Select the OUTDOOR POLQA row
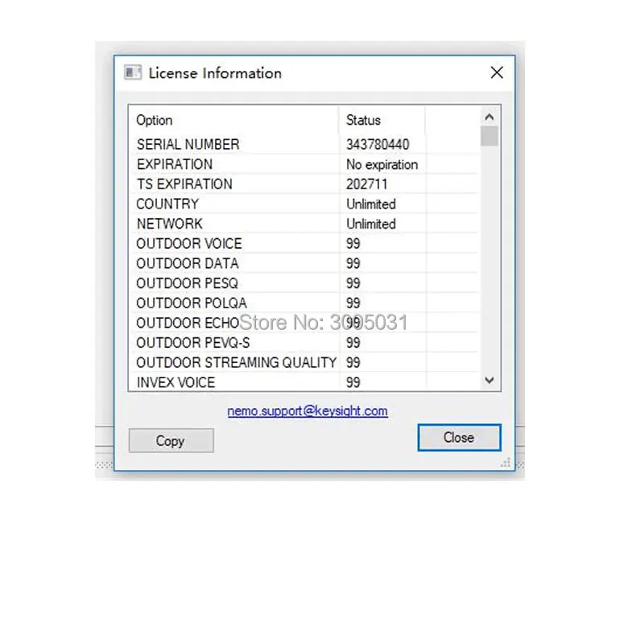644x644 pixels. (303, 303)
